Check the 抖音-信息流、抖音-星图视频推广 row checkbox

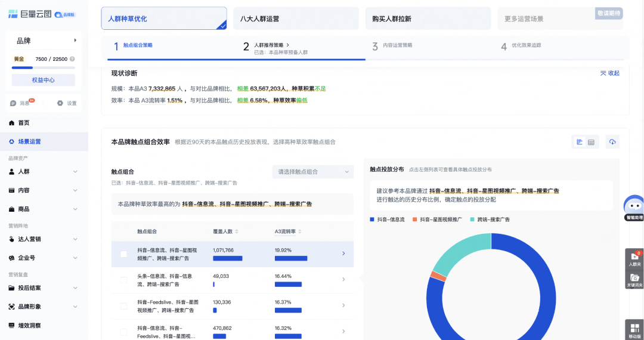click(123, 254)
